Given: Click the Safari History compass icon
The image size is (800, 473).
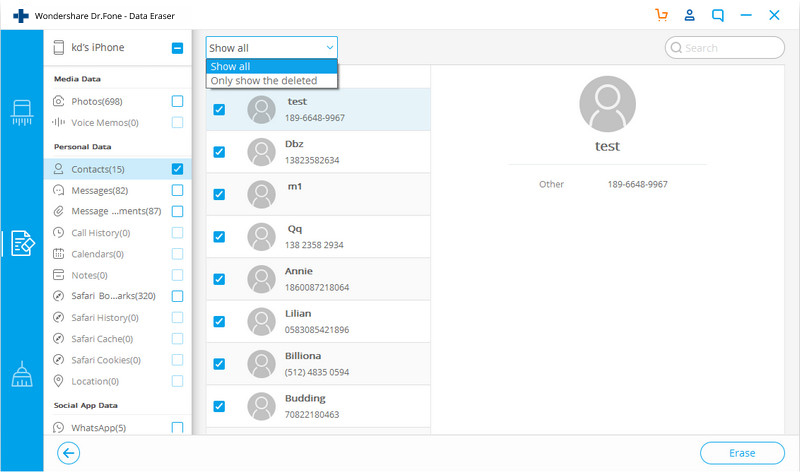Looking at the screenshot, I should (59, 317).
